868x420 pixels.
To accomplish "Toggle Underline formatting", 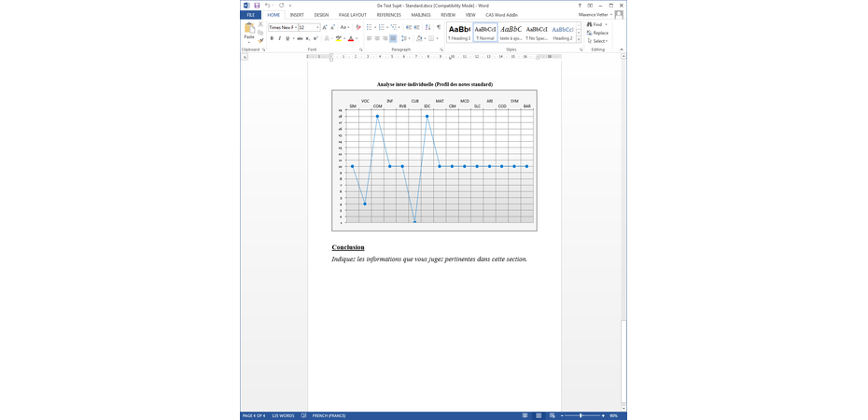I will (287, 38).
